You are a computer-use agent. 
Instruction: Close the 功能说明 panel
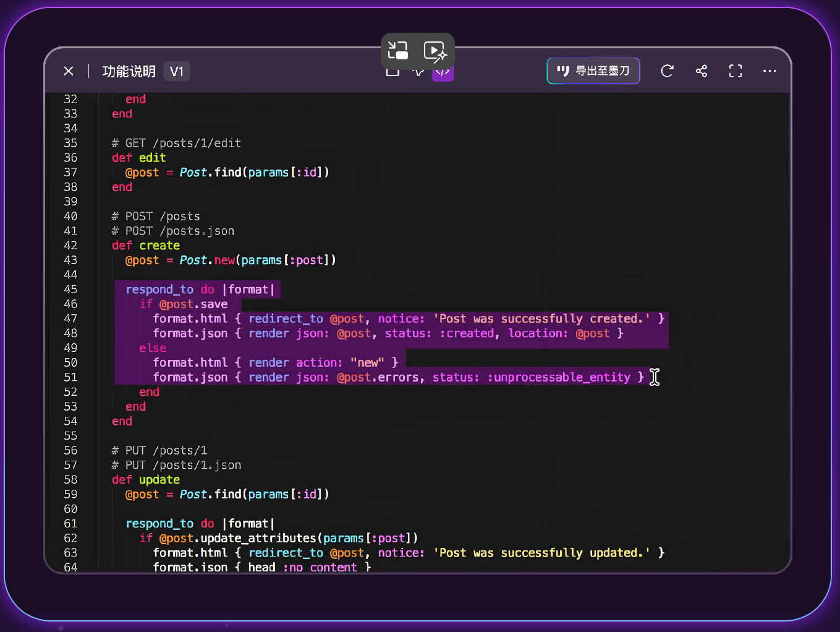click(x=69, y=71)
